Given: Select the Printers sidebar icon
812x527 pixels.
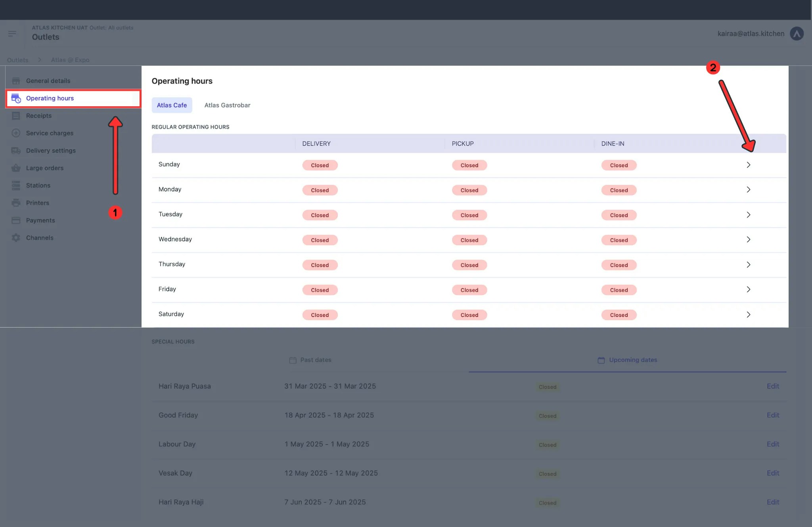Looking at the screenshot, I should (x=16, y=203).
